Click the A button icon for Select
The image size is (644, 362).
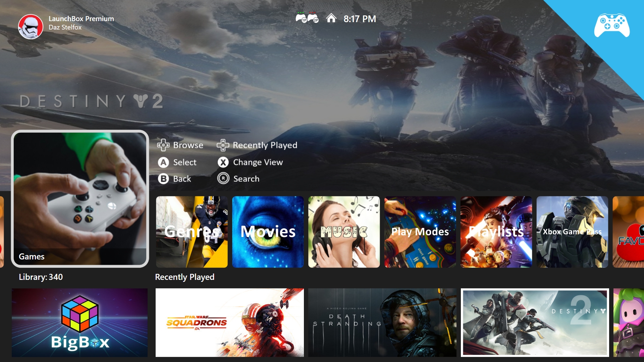(163, 162)
